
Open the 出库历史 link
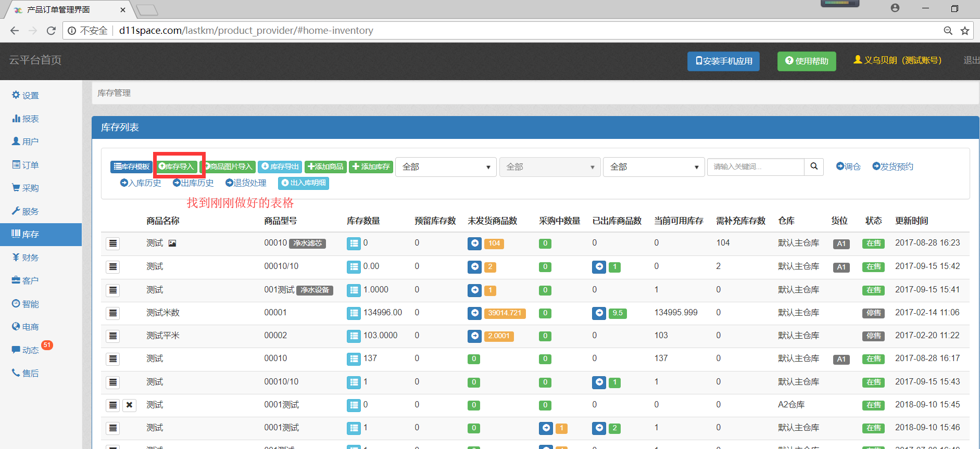click(x=193, y=183)
